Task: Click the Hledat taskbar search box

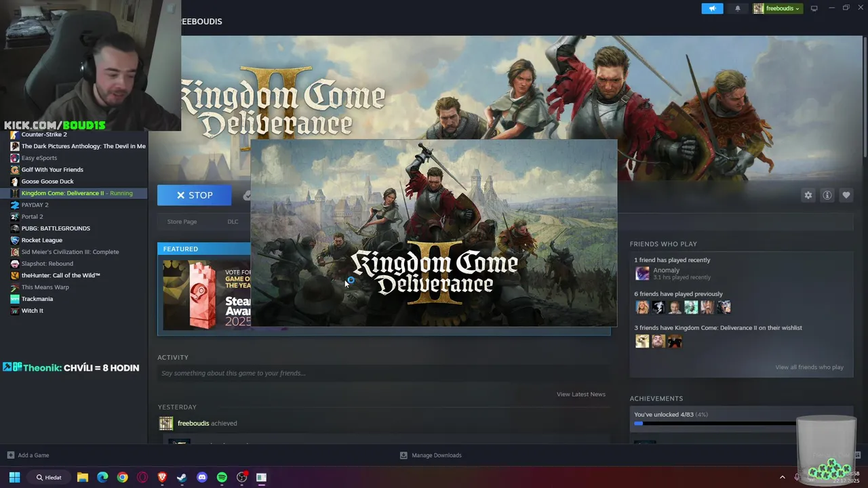Action: [50, 477]
